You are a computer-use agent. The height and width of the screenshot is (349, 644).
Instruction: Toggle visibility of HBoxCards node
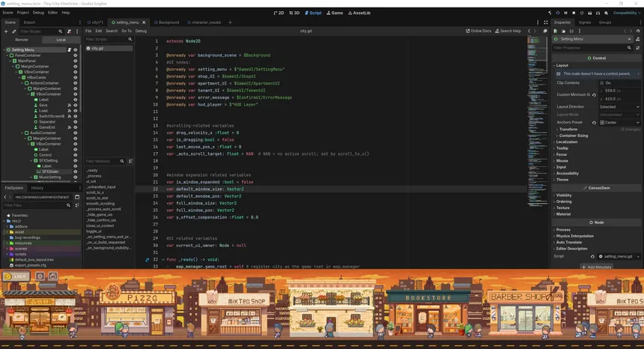[75, 78]
